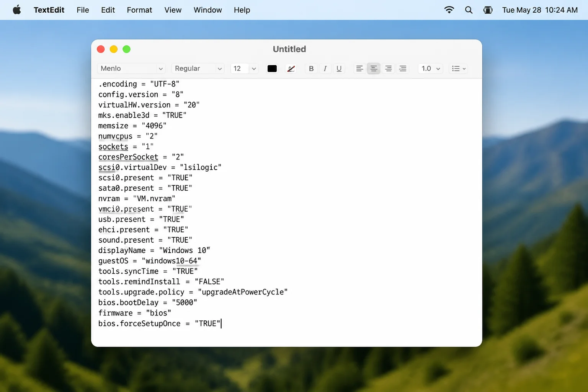This screenshot has width=588, height=392.
Task: Justify the text alignment
Action: [403, 69]
